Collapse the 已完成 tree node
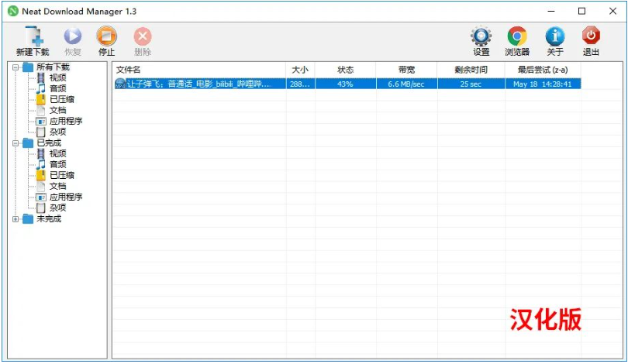Viewport: 628px width, 364px height. click(x=16, y=143)
